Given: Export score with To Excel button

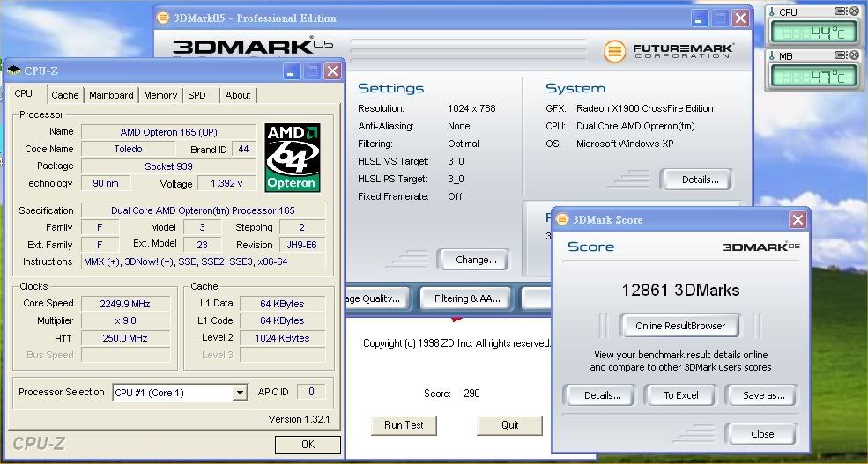Looking at the screenshot, I should tap(681, 395).
